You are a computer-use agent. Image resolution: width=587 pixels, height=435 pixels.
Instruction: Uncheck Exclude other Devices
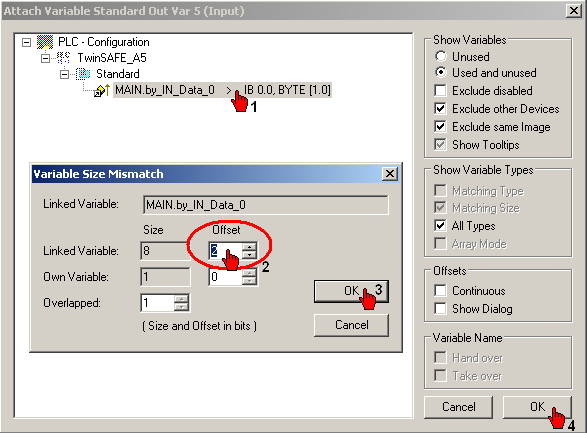[440, 109]
